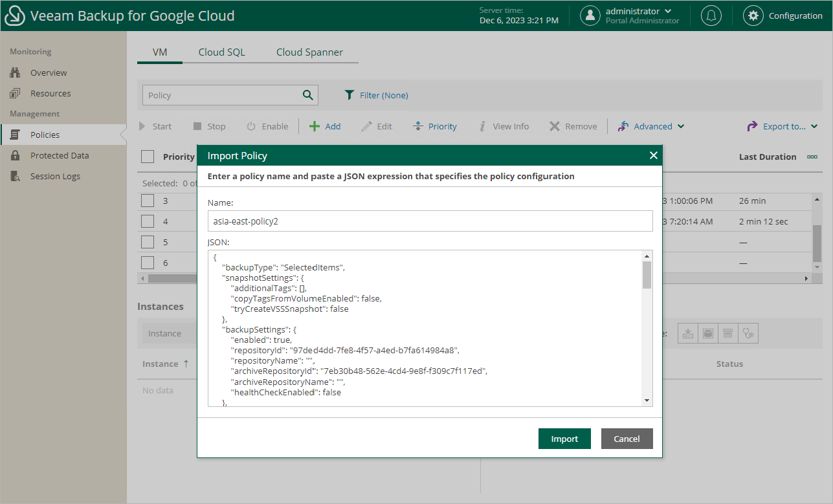Image resolution: width=833 pixels, height=504 pixels.
Task: Click the Veeam logo in the header
Action: point(14,16)
